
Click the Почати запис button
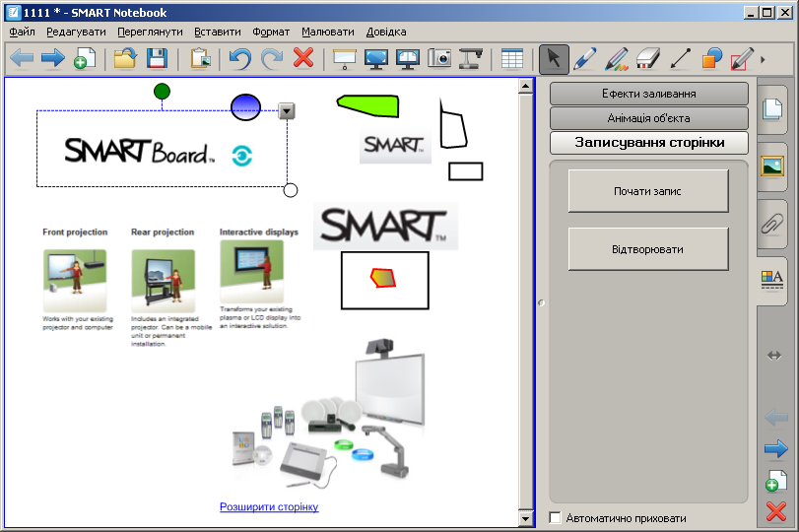[x=648, y=191]
